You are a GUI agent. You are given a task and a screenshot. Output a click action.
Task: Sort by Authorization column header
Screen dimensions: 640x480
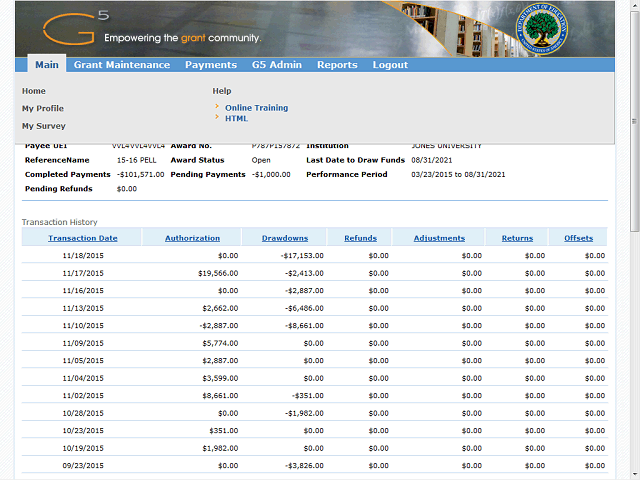point(192,238)
